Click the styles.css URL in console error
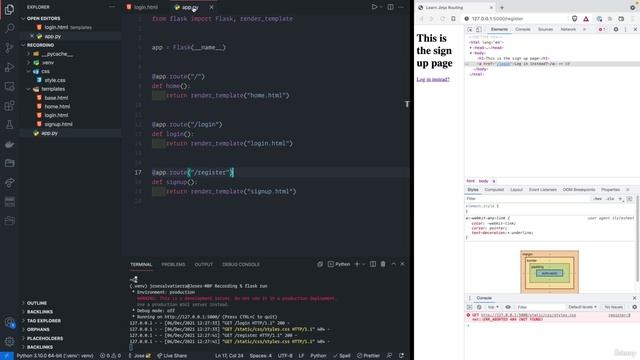The image size is (640, 360). 528,315
